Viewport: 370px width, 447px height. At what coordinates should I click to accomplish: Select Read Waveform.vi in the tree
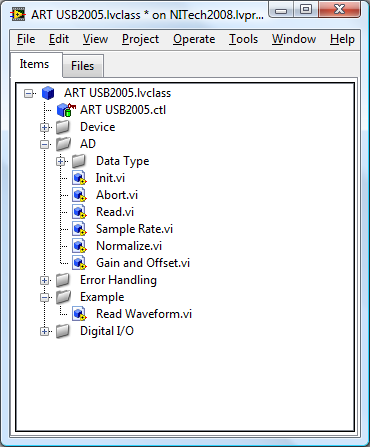144,314
